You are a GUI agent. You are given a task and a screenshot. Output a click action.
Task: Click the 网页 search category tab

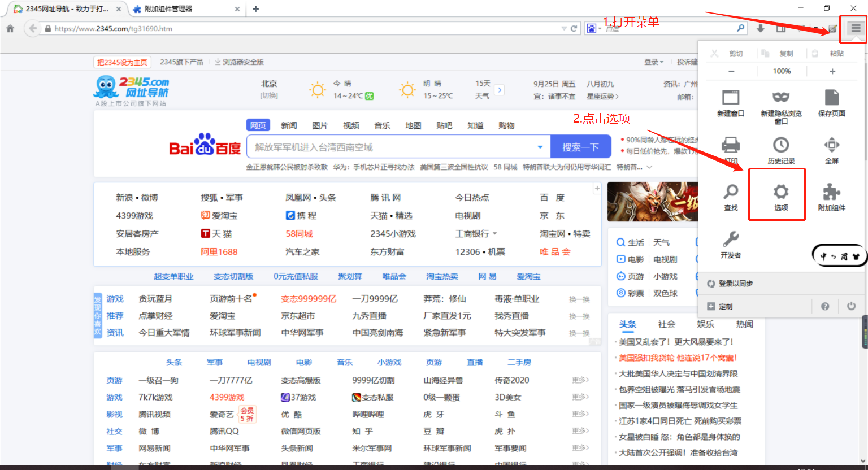[x=258, y=125]
